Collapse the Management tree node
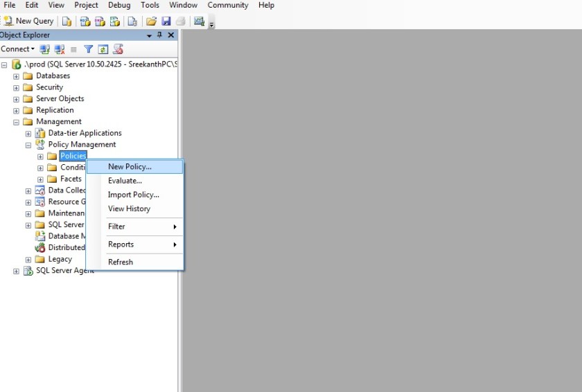The width and height of the screenshot is (582, 392). pos(16,122)
